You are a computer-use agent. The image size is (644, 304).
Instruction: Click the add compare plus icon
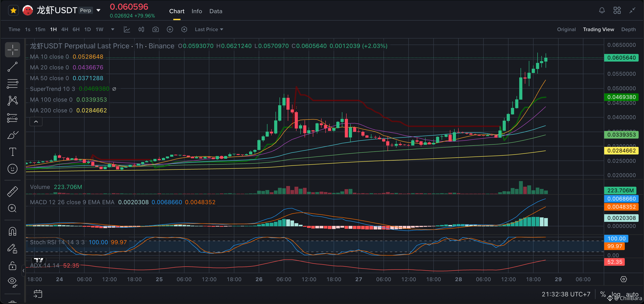click(170, 30)
